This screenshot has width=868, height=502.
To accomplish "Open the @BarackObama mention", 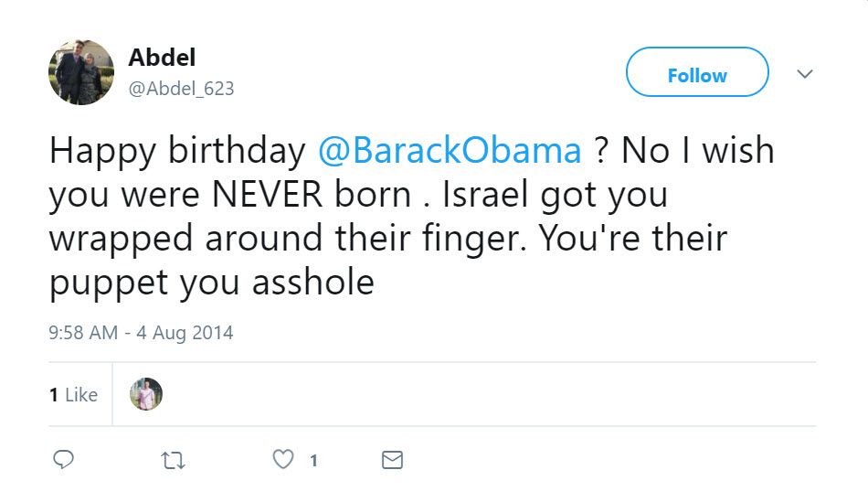I will pyautogui.click(x=450, y=151).
